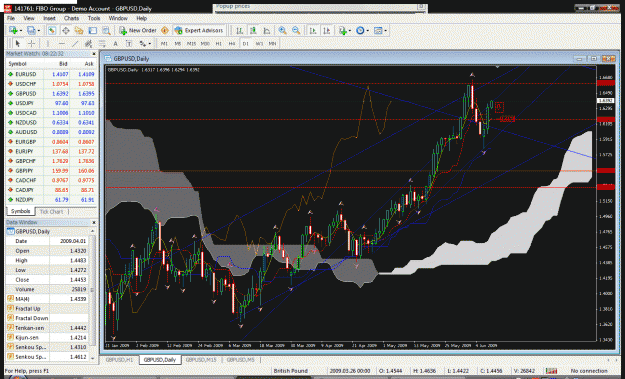Close the Market Watch panel
This screenshot has width=625, height=379.
(x=94, y=54)
